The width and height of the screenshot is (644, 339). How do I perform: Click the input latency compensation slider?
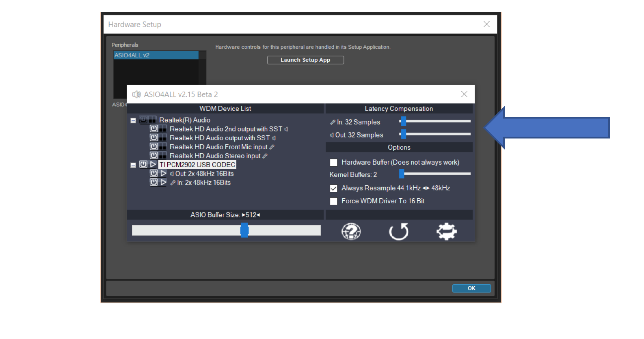click(435, 121)
